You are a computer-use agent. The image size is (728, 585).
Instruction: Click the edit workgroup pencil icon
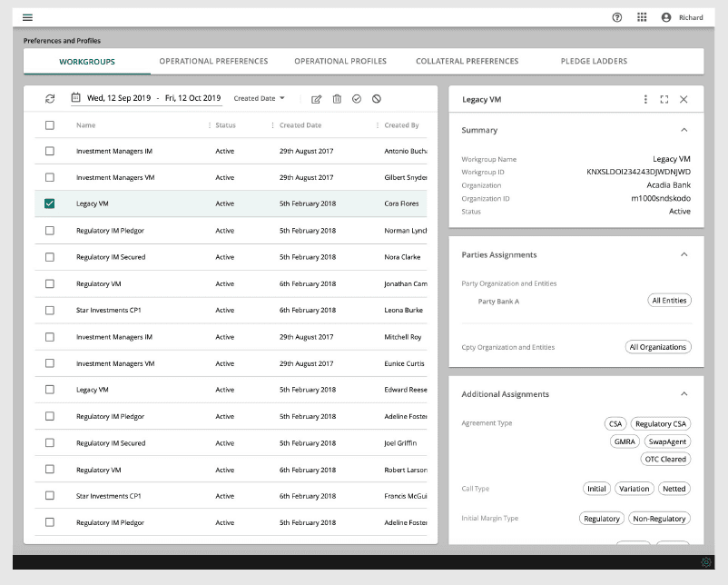(x=316, y=99)
